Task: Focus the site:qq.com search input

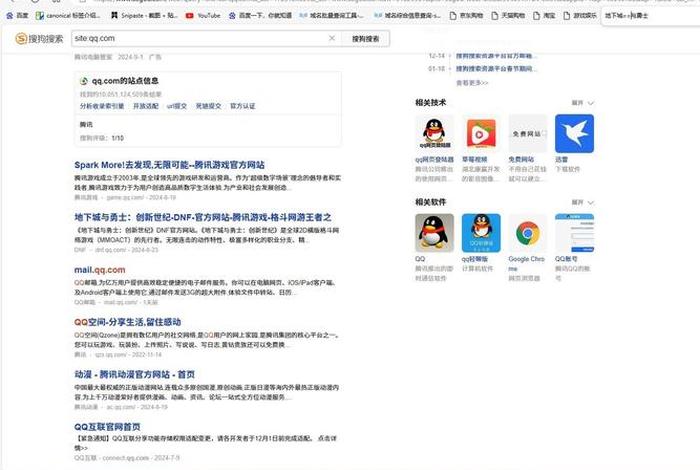Action: pyautogui.click(x=200, y=38)
